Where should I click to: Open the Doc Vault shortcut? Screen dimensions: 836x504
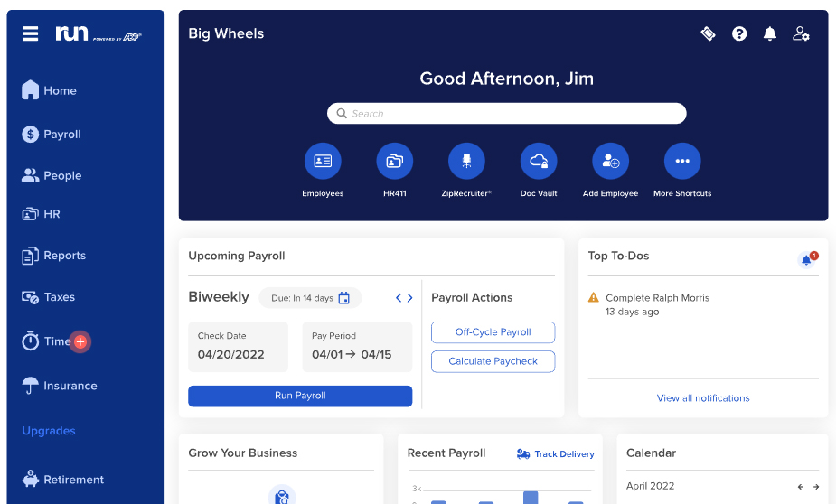coord(539,162)
